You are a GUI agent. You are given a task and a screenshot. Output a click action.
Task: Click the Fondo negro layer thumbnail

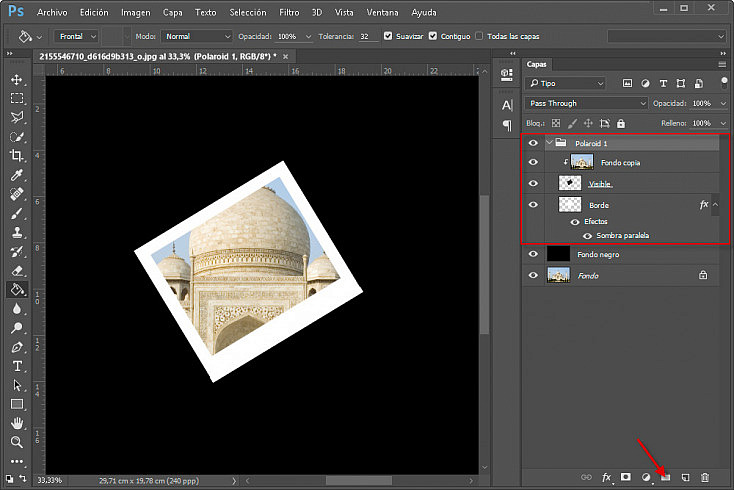point(558,254)
